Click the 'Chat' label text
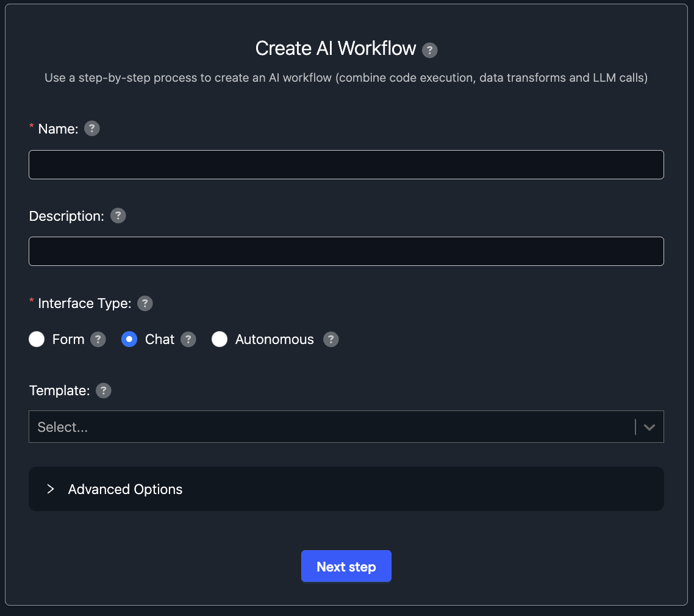This screenshot has width=694, height=616. tap(160, 340)
